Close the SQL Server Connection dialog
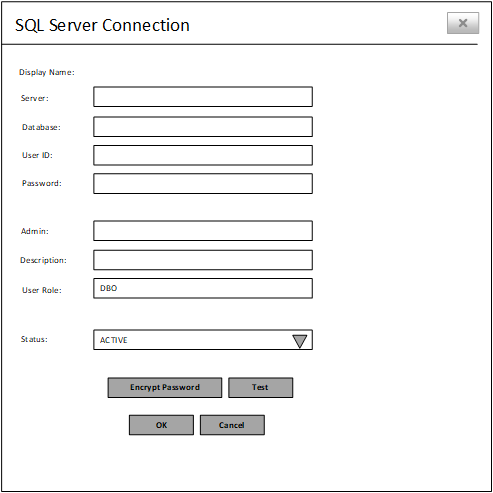Image resolution: width=493 pixels, height=493 pixels. coord(463,23)
